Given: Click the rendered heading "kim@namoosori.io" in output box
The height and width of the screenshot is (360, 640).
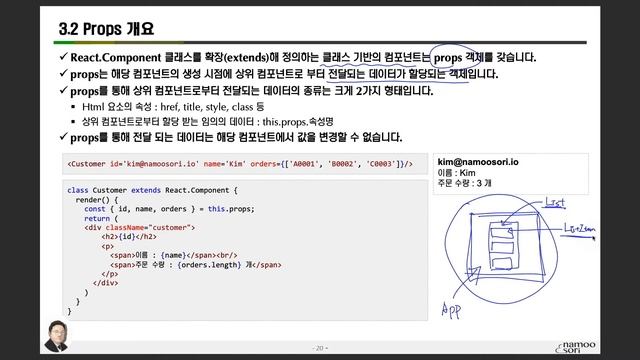Looking at the screenshot, I should (478, 162).
